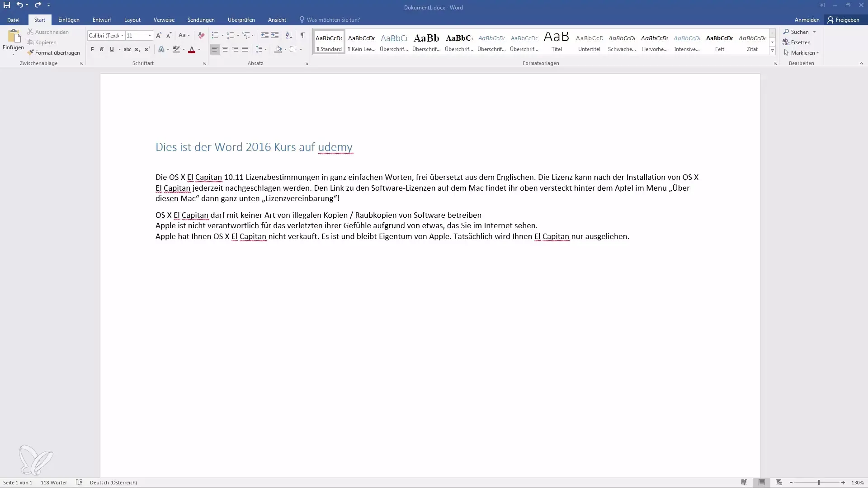Apply the Kein Leerraum style
Viewport: 868px width, 488px height.
coord(362,42)
